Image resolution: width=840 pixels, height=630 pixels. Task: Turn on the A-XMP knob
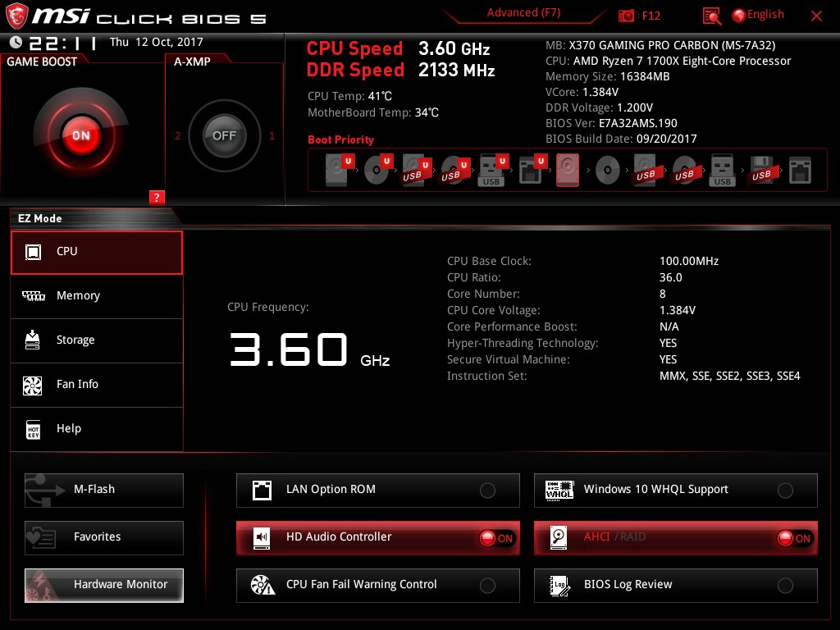[224, 135]
